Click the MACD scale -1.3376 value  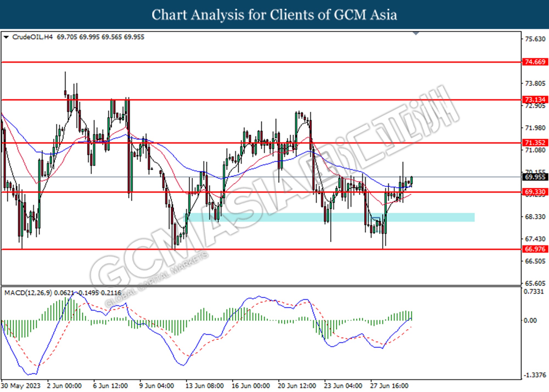(x=535, y=375)
